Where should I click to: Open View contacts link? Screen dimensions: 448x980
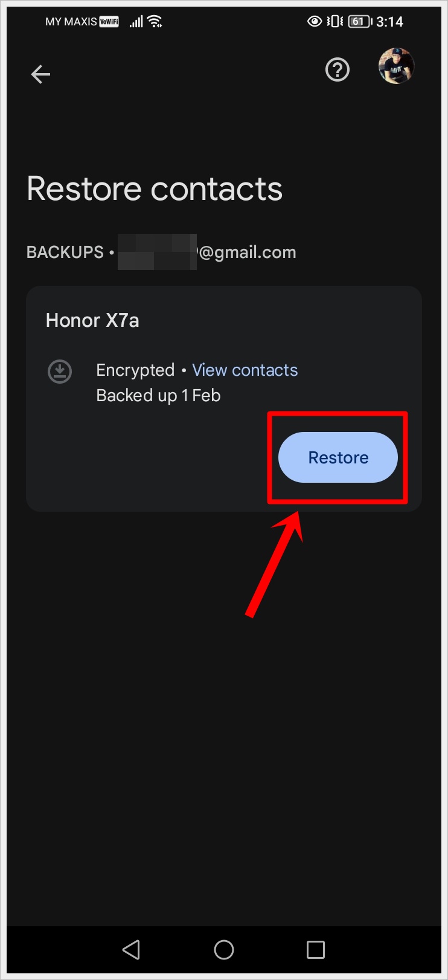tap(245, 370)
